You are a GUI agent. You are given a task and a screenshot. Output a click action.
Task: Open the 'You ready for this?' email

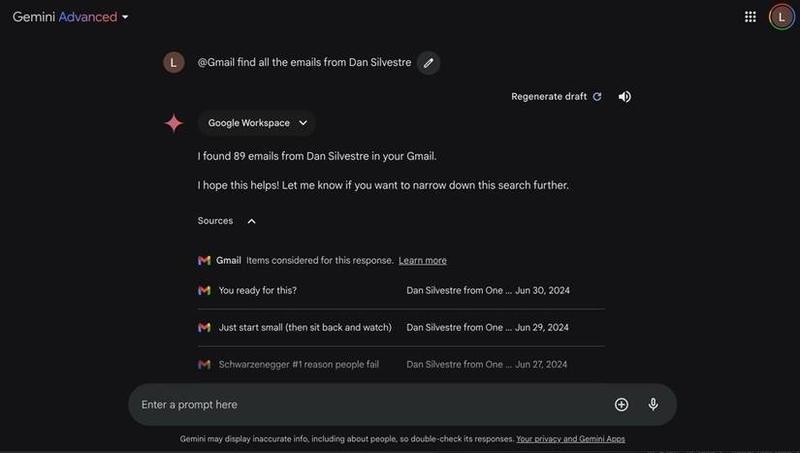[258, 291]
